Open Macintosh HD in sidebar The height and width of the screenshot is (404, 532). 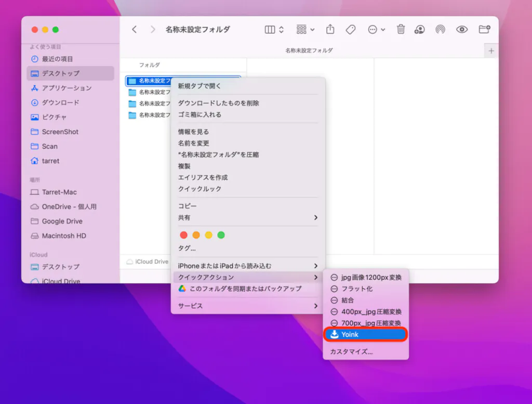[x=70, y=236]
